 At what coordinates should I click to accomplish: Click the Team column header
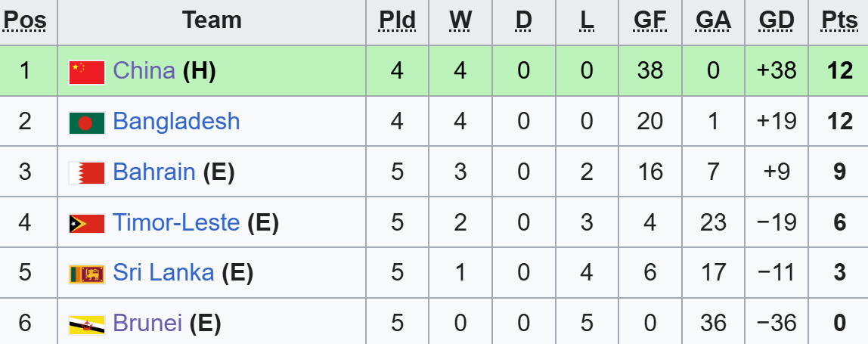pyautogui.click(x=212, y=20)
